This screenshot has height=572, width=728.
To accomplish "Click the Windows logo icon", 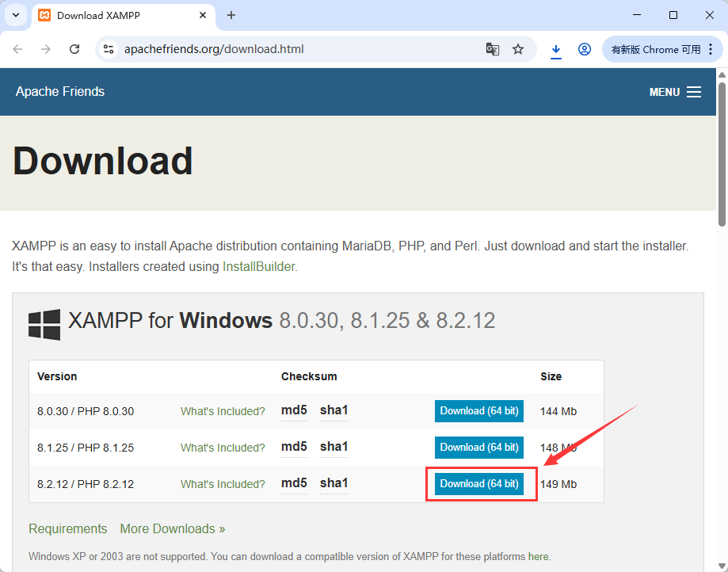I will click(x=44, y=325).
